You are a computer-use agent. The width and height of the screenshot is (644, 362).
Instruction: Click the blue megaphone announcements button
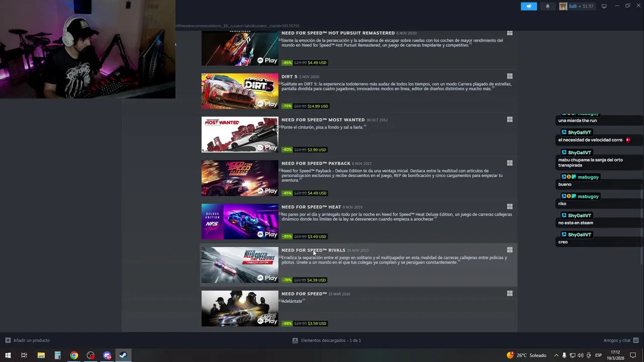[529, 6]
